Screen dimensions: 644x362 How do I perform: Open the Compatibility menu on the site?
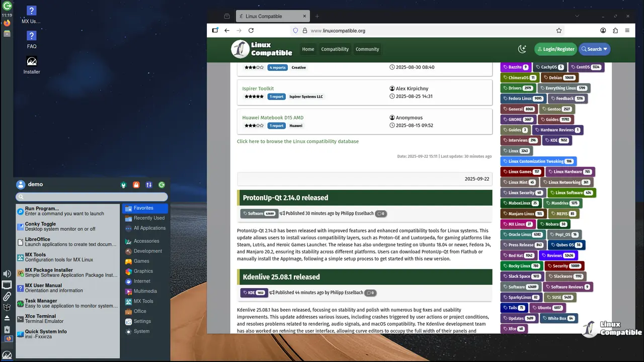point(335,49)
